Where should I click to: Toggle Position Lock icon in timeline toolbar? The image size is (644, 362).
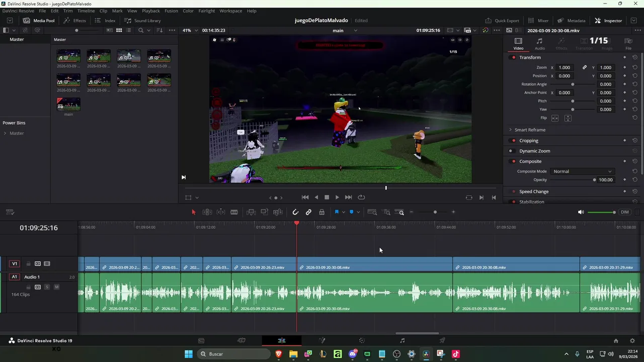tap(321, 212)
